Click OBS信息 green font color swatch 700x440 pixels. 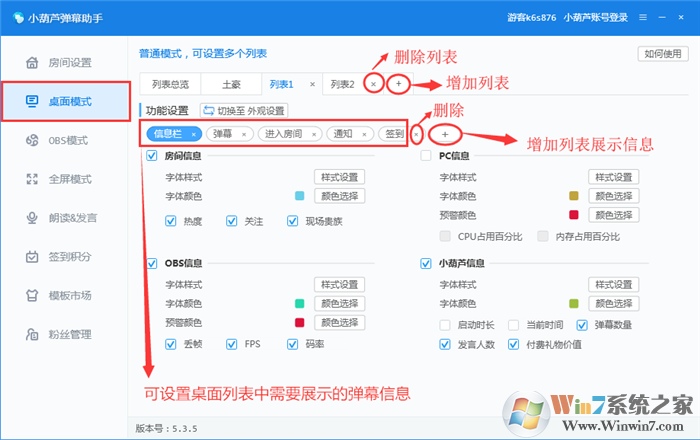(x=300, y=303)
